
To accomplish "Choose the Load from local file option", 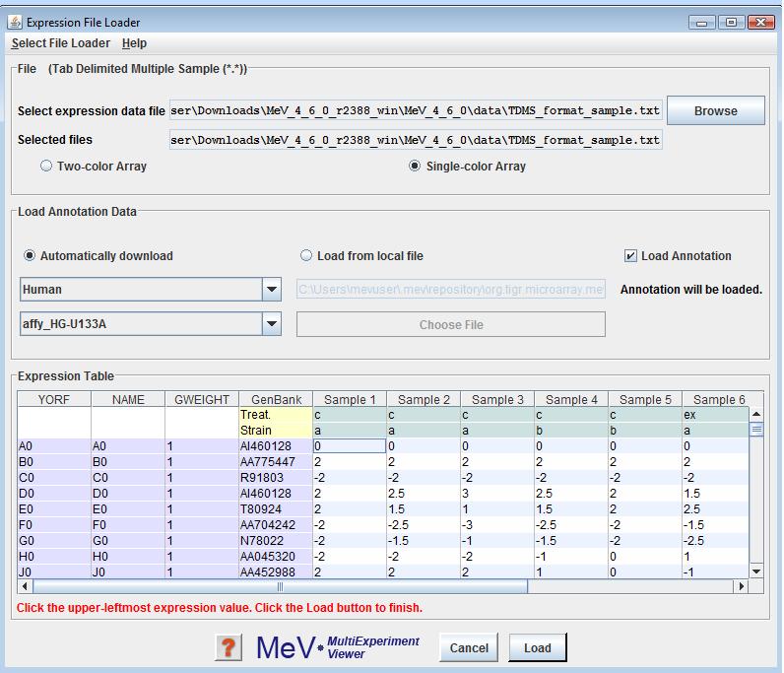I will [306, 256].
